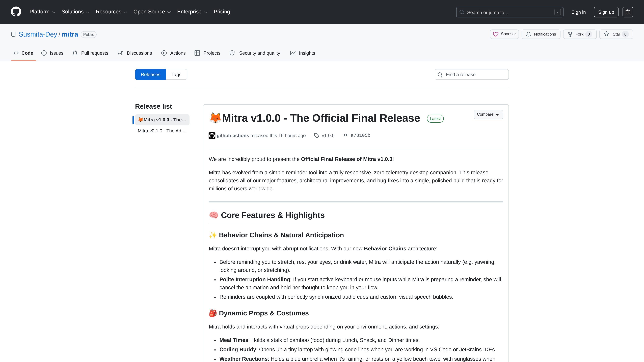Open the Projects tab
Viewport: 644px width, 362px height.
click(x=207, y=53)
